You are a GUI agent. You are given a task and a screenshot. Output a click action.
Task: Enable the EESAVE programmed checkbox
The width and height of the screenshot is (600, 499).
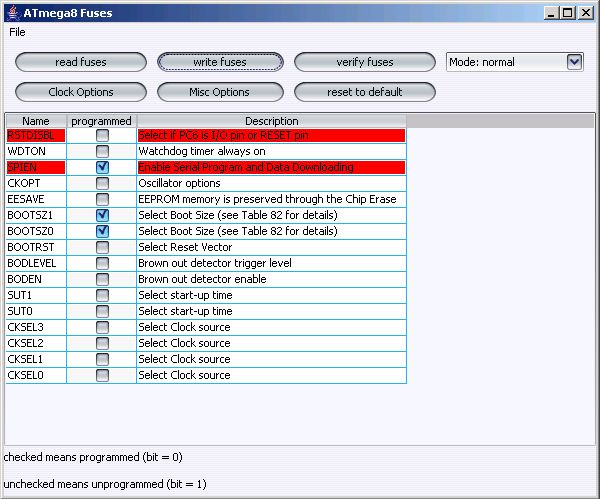pyautogui.click(x=102, y=199)
